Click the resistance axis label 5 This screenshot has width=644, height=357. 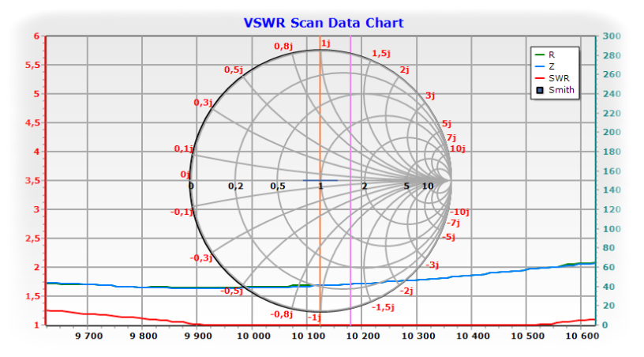[x=406, y=186]
